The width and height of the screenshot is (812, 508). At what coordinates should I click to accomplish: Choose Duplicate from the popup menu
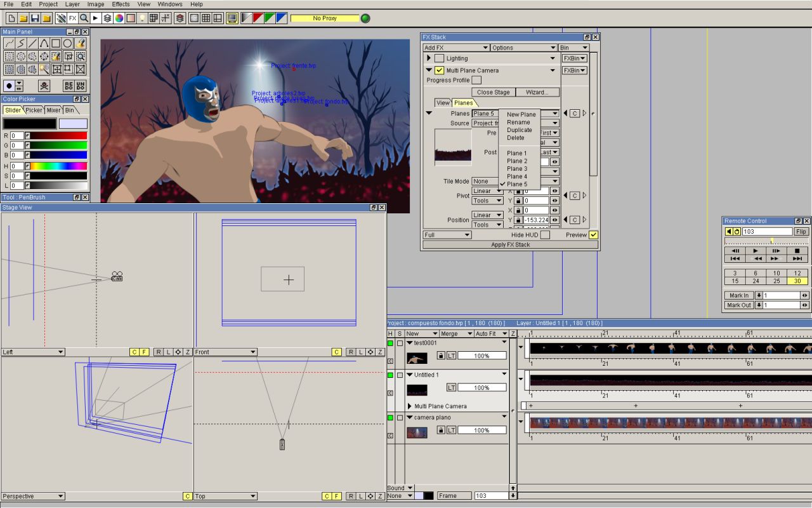click(x=519, y=130)
